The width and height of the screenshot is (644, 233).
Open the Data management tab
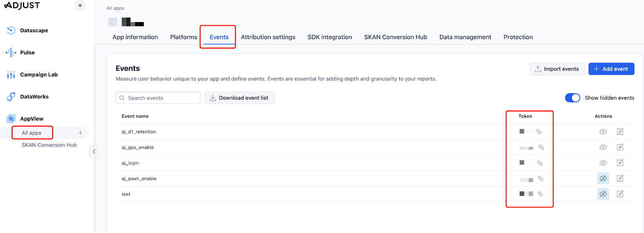point(465,37)
